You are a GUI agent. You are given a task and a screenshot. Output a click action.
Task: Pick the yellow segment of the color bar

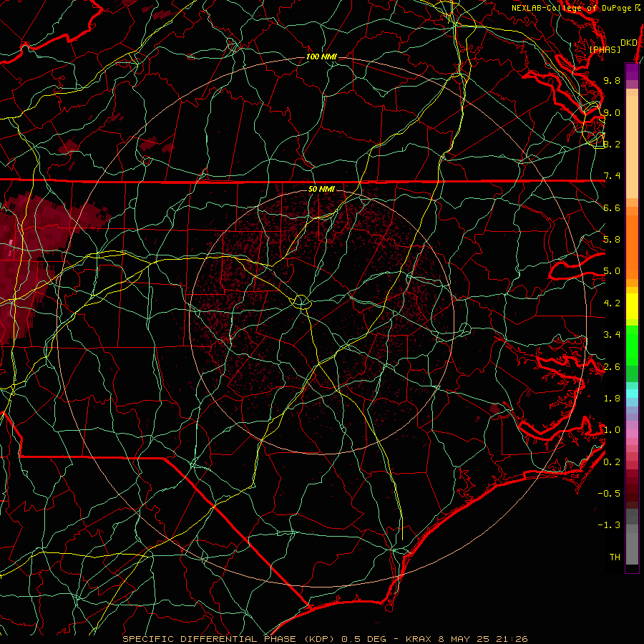(x=632, y=306)
